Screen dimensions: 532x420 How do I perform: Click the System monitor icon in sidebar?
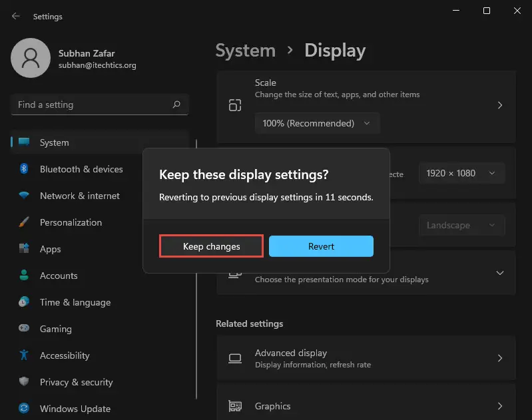(24, 142)
